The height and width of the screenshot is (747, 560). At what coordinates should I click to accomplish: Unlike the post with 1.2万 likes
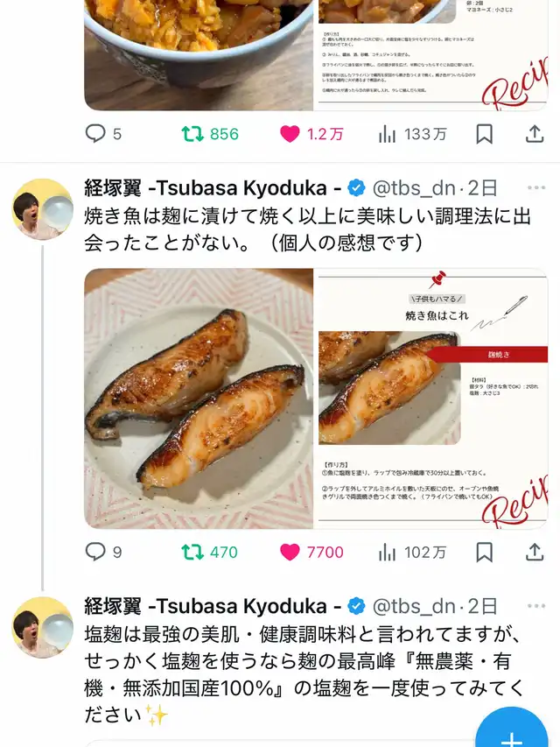[311, 134]
